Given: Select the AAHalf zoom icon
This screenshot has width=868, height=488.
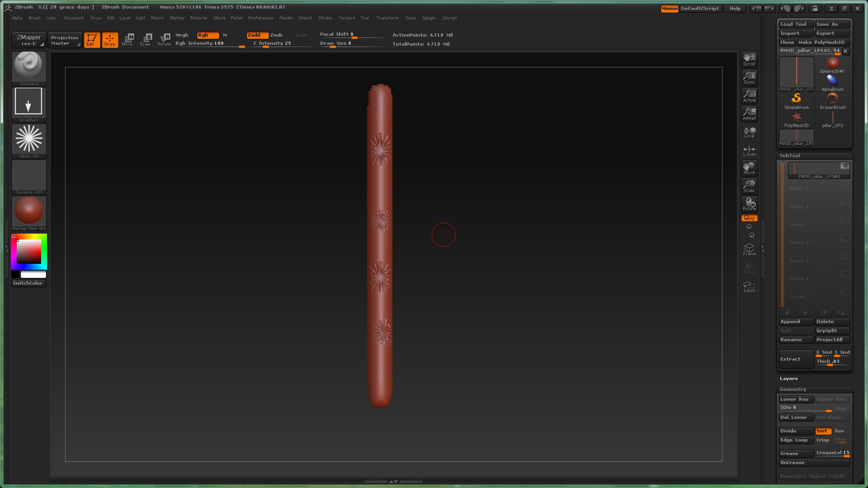Looking at the screenshot, I should (749, 113).
